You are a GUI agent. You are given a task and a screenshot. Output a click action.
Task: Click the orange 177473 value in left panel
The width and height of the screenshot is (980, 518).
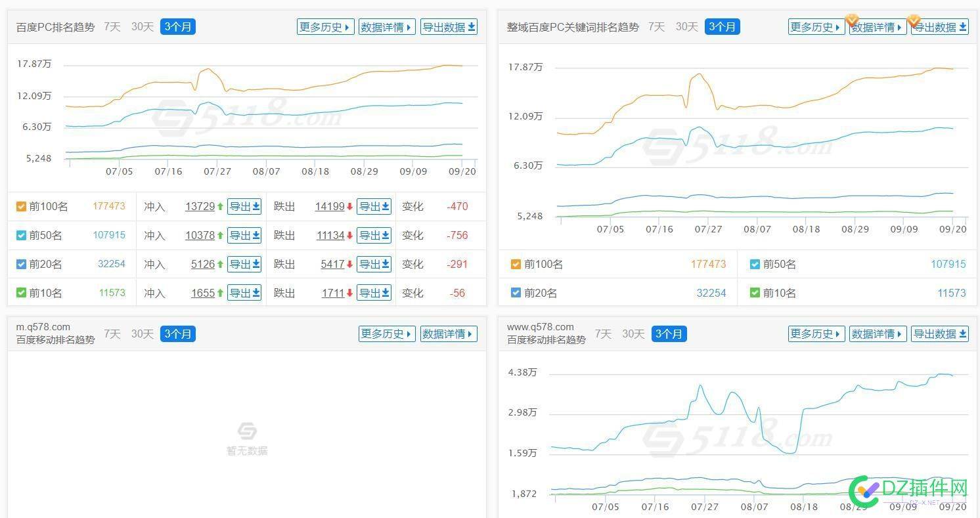109,206
